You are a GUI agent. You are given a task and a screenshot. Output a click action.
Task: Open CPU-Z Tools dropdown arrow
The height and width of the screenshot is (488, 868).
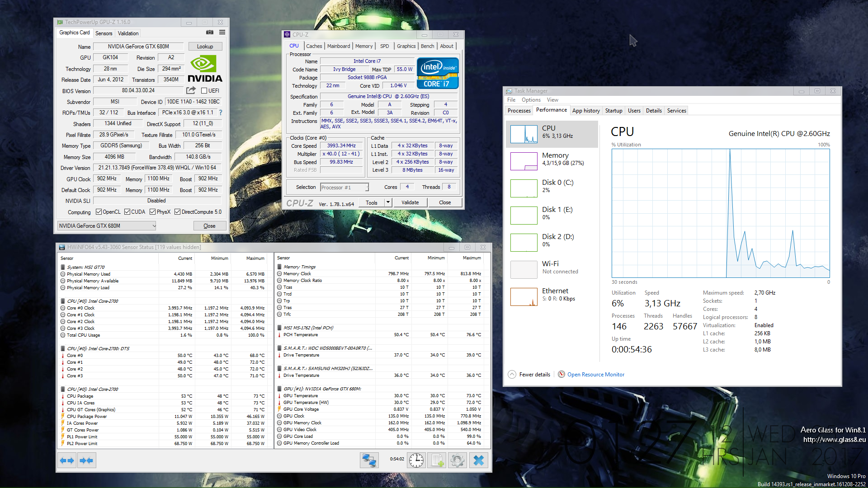[x=388, y=202]
